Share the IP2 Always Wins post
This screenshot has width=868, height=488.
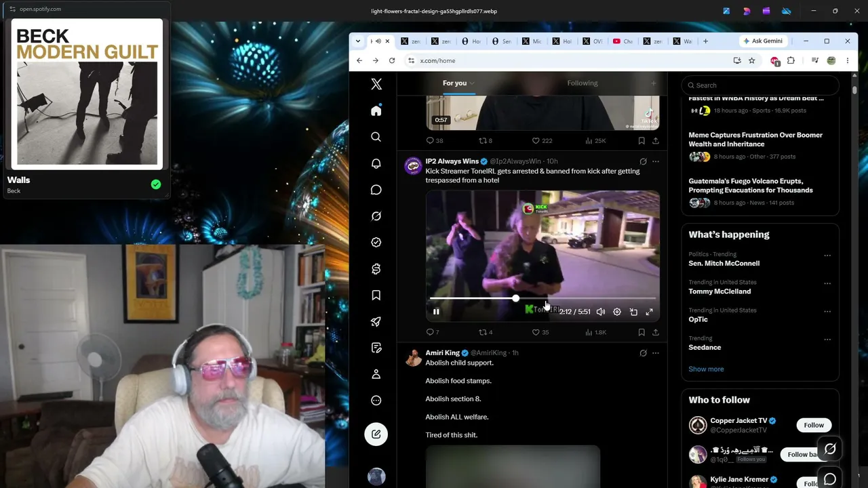[x=655, y=332]
